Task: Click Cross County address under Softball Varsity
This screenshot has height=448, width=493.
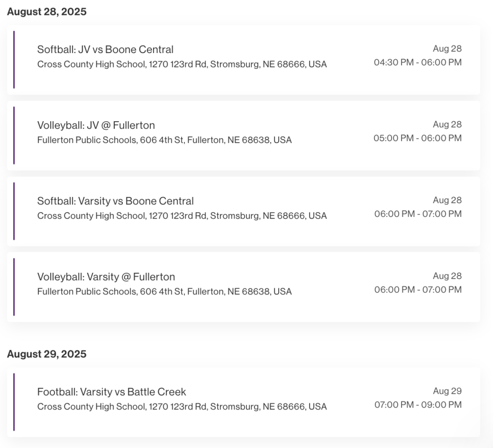Action: [x=182, y=216]
